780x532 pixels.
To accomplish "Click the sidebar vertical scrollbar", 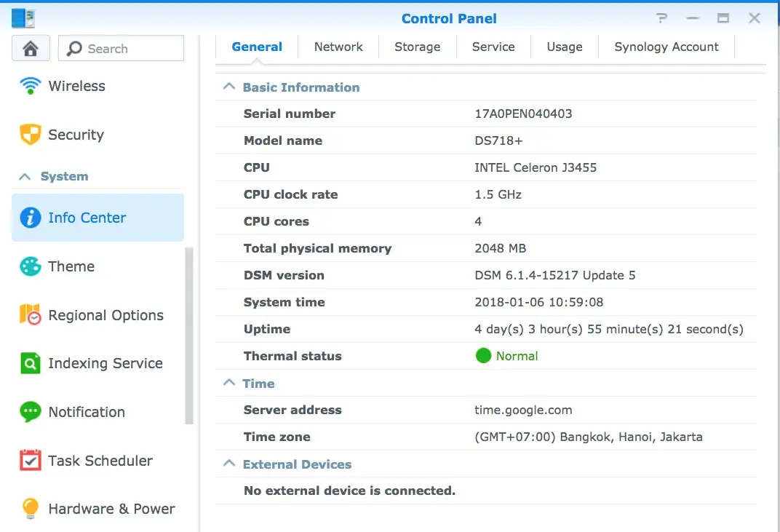I will point(189,335).
